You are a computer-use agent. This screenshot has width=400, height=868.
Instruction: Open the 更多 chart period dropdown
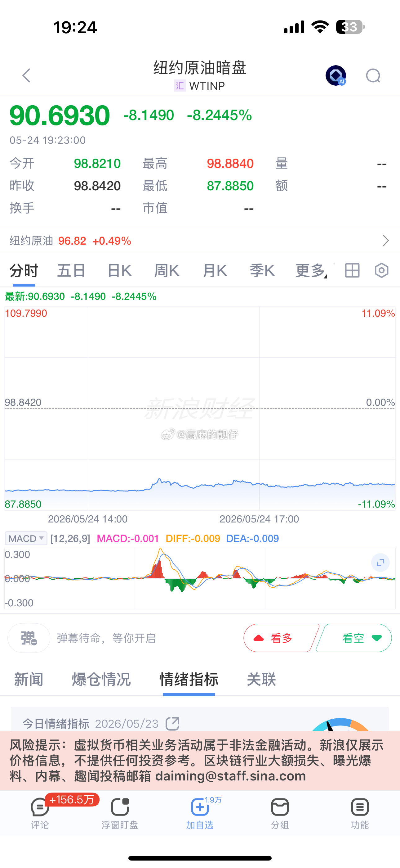pyautogui.click(x=311, y=271)
